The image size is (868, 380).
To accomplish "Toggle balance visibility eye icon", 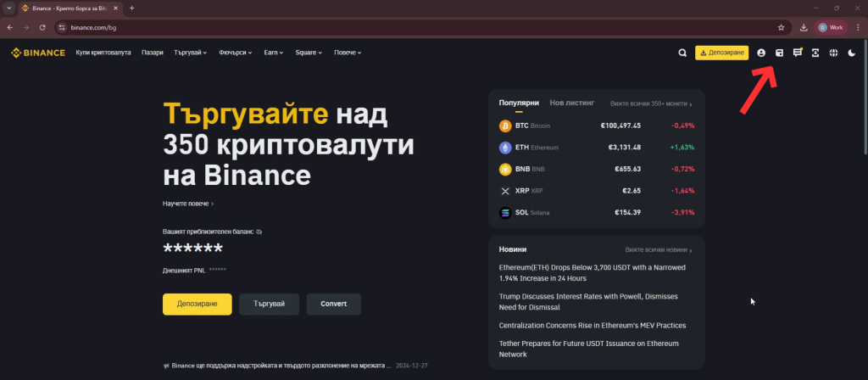I will [259, 232].
